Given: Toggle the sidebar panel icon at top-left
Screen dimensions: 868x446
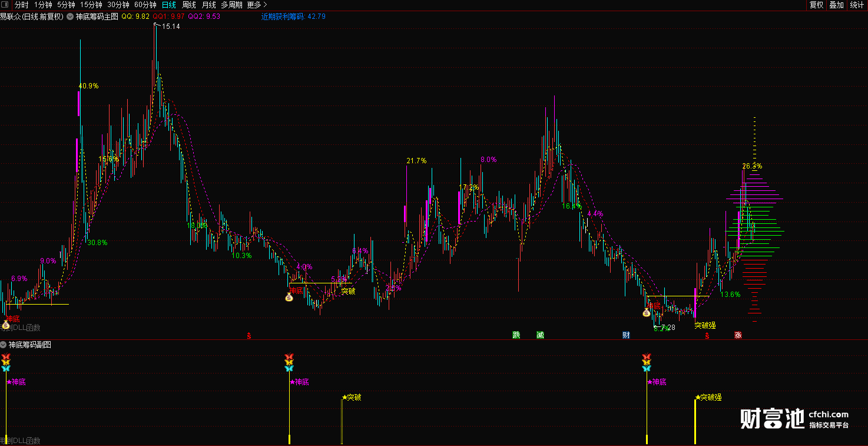Looking at the screenshot, I should pos(5,5).
